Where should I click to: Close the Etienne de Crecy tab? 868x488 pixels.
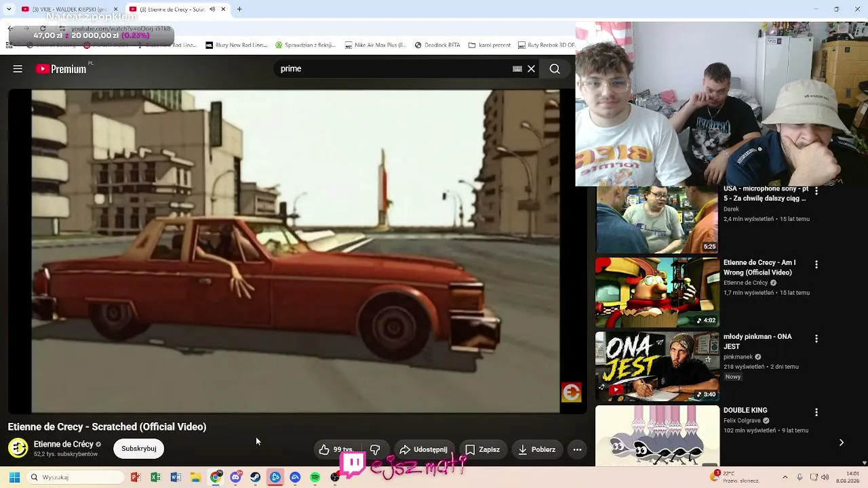pos(223,9)
